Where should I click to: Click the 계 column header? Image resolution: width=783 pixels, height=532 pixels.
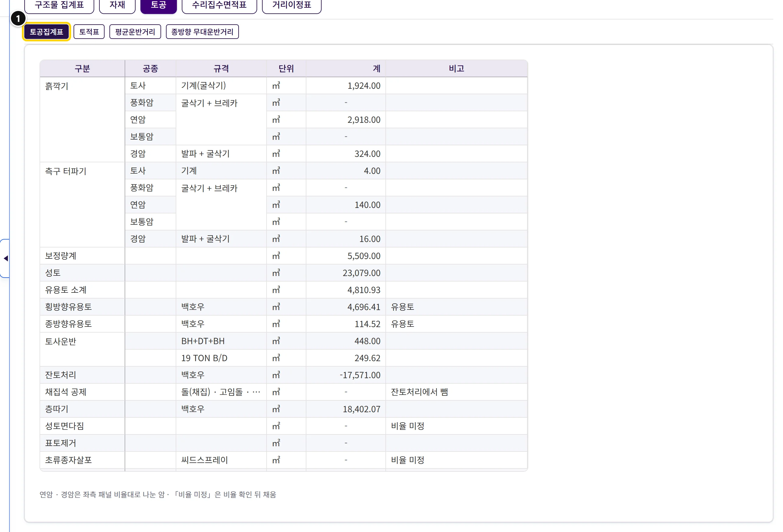click(x=346, y=69)
